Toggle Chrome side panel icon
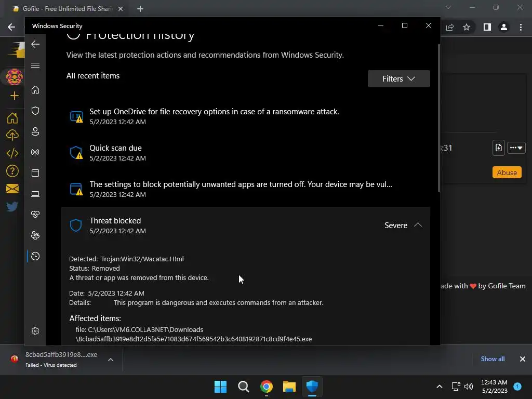 [x=487, y=27]
